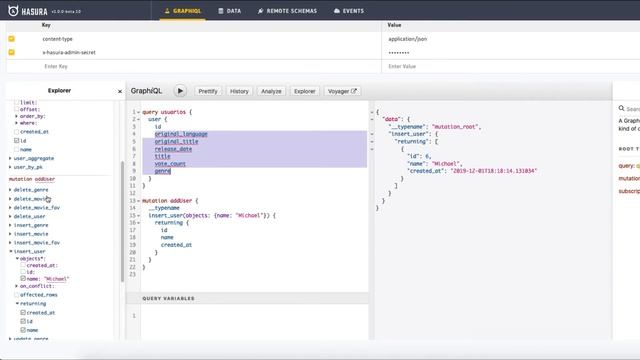
Task: Click the masked admin secret value
Action: (398, 53)
